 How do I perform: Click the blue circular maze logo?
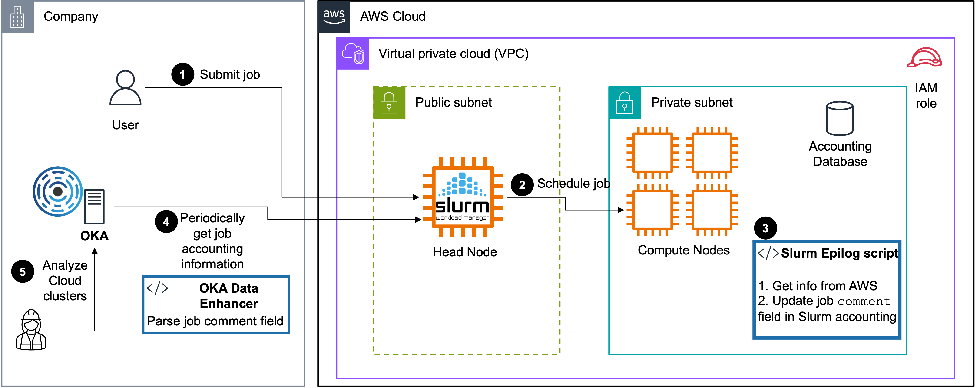58,191
